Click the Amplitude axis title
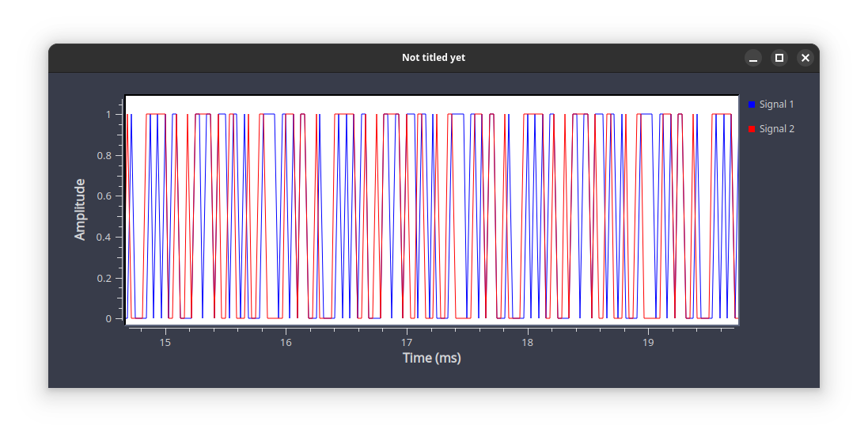Screen dimensions: 868x441 tap(80, 210)
